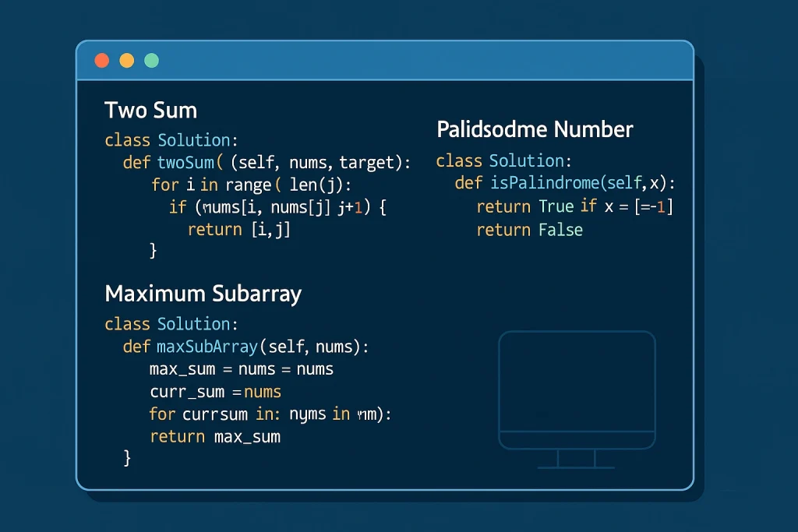The width and height of the screenshot is (798, 532).
Task: Click the "return max_sum" line
Action: click(x=215, y=436)
